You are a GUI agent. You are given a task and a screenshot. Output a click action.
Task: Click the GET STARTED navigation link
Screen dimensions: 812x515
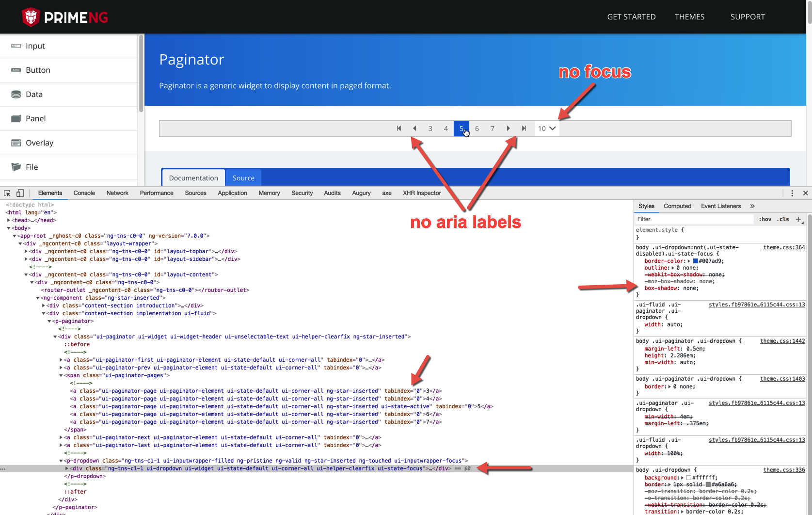pos(631,16)
